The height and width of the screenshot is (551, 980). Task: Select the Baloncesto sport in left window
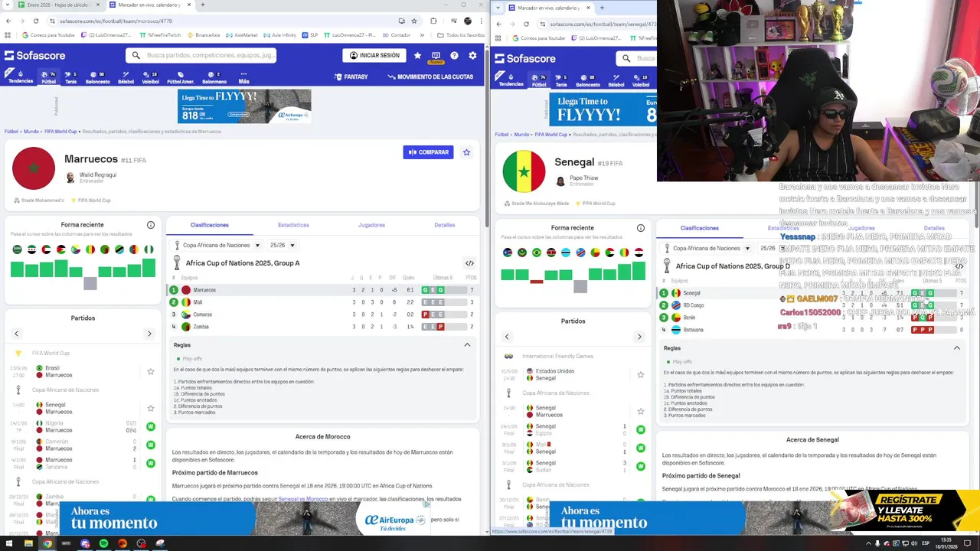[x=97, y=77]
